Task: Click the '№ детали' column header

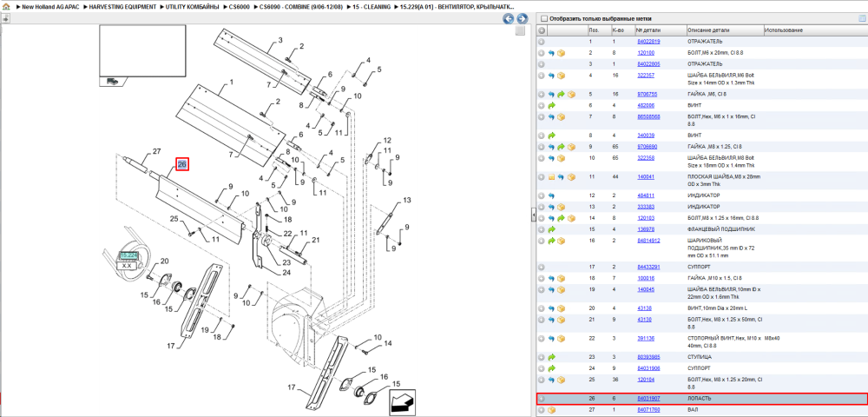Action: pyautogui.click(x=647, y=30)
